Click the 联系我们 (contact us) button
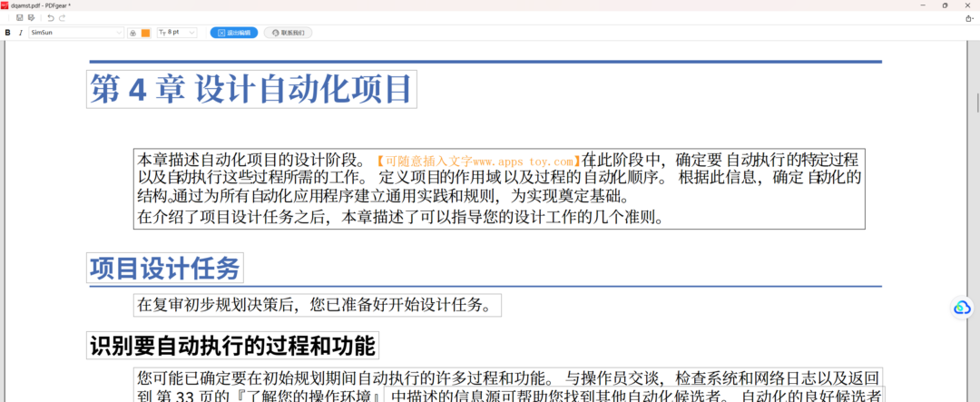 coord(289,33)
